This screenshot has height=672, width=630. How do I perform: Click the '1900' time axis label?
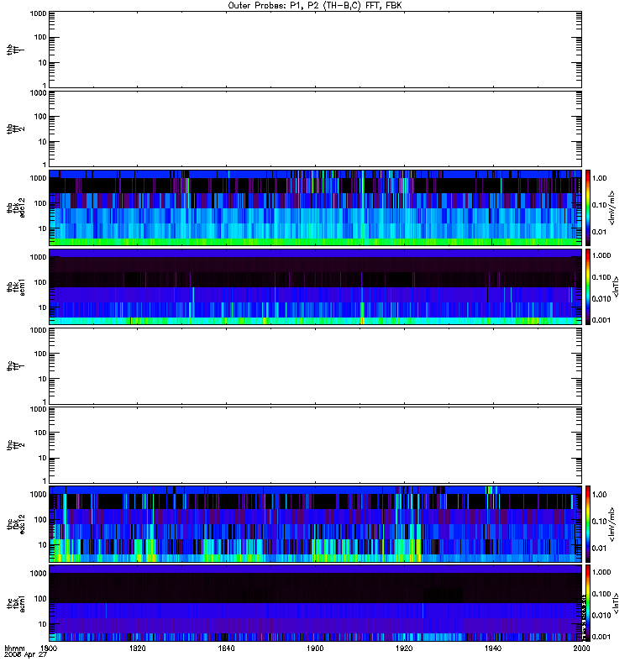tap(315, 648)
